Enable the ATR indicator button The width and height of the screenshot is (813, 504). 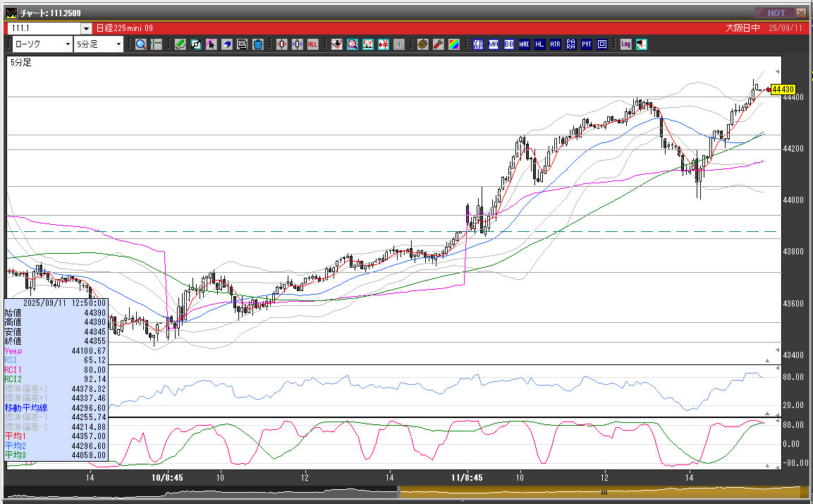(555, 44)
